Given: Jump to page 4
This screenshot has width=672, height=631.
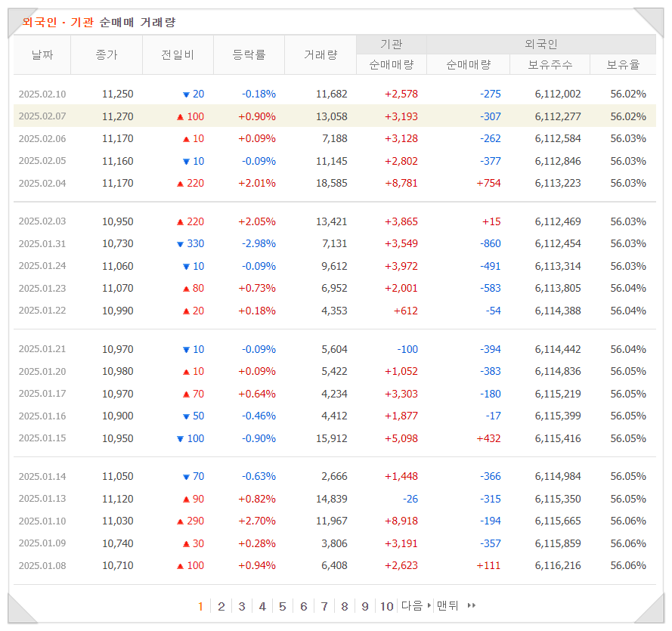Looking at the screenshot, I should click(x=262, y=606).
